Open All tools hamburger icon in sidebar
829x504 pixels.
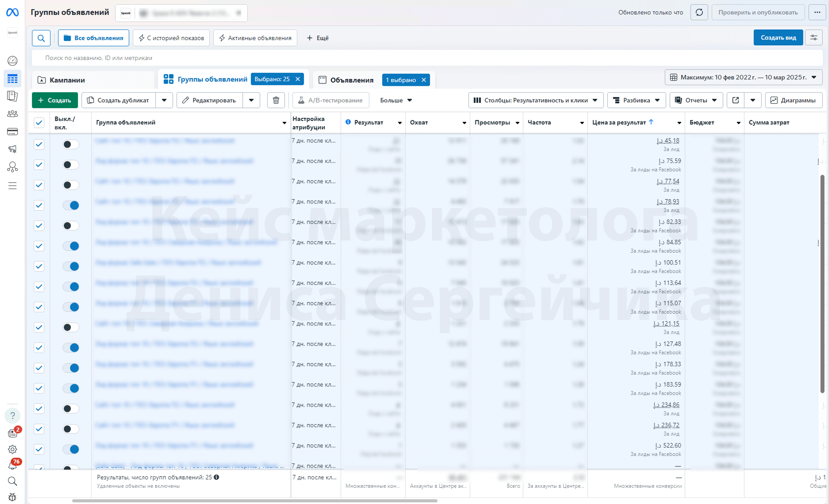click(12, 186)
